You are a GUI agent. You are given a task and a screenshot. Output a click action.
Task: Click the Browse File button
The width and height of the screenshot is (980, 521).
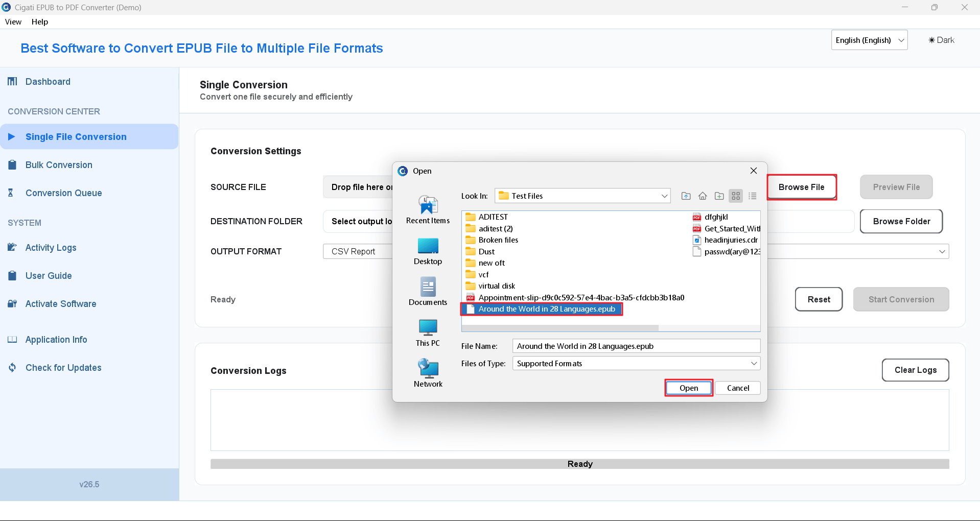(x=801, y=187)
